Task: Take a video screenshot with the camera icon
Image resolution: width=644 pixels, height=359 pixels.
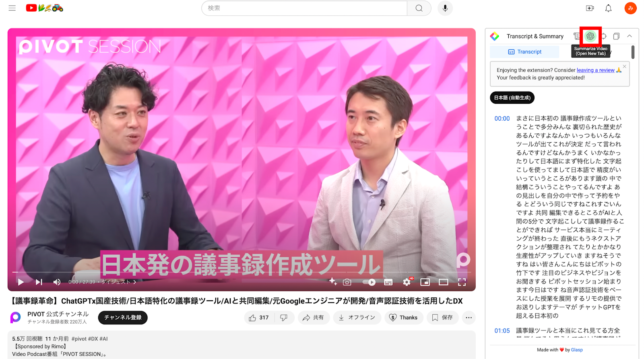Action: pos(347,282)
